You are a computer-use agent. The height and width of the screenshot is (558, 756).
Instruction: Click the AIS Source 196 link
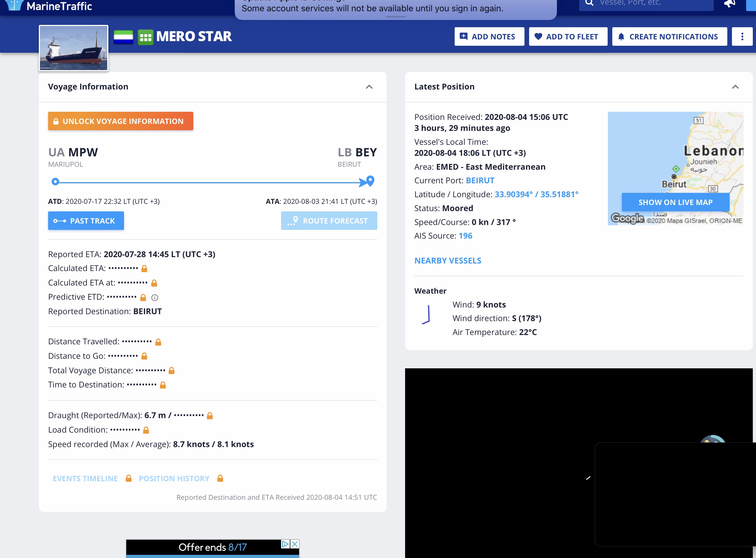[465, 236]
